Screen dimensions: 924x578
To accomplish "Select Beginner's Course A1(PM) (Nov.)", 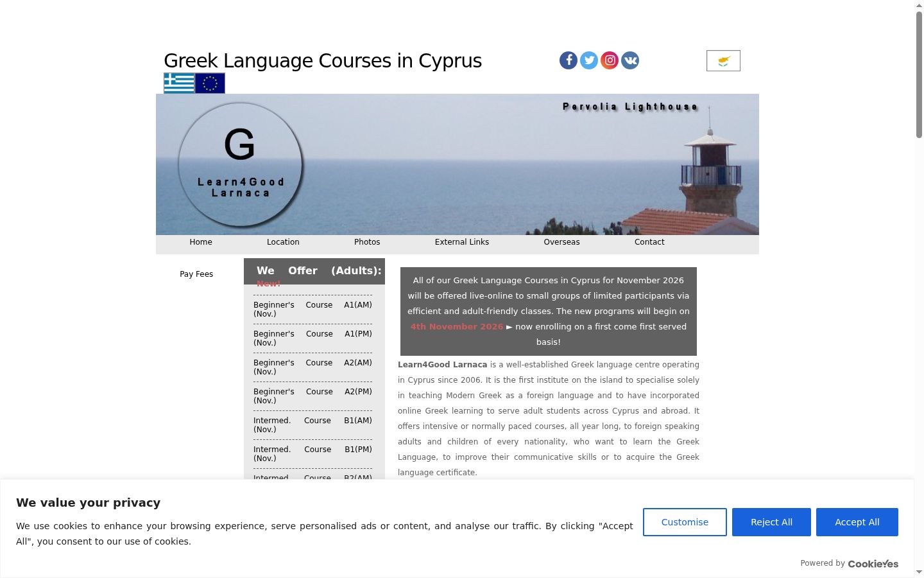I will 312,338.
